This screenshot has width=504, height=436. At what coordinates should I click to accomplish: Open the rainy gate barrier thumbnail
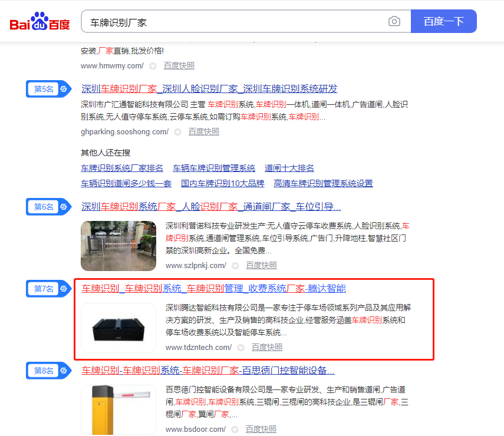point(118,246)
